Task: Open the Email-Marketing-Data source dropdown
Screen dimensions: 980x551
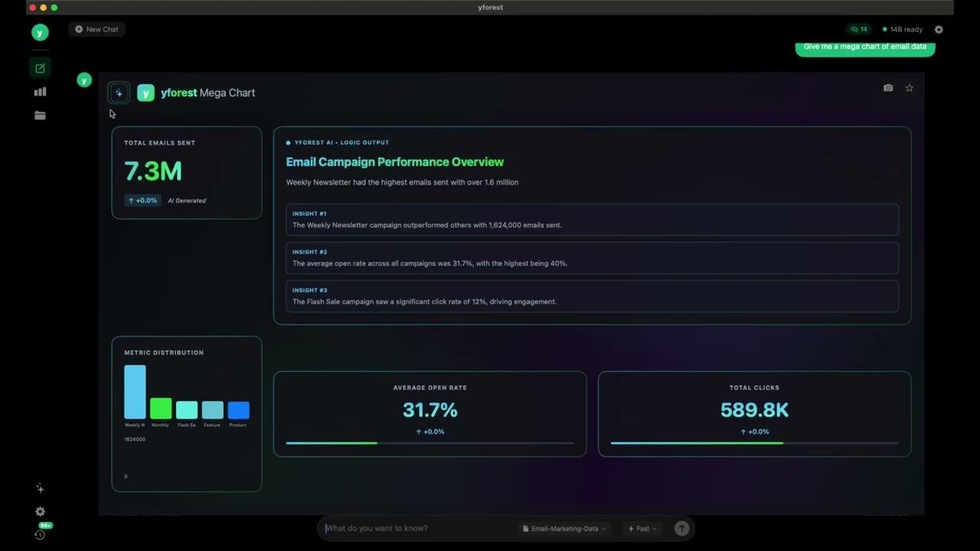Action: click(564, 528)
